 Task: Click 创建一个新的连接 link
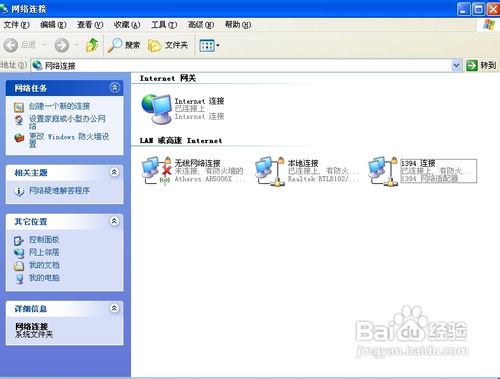pyautogui.click(x=59, y=106)
